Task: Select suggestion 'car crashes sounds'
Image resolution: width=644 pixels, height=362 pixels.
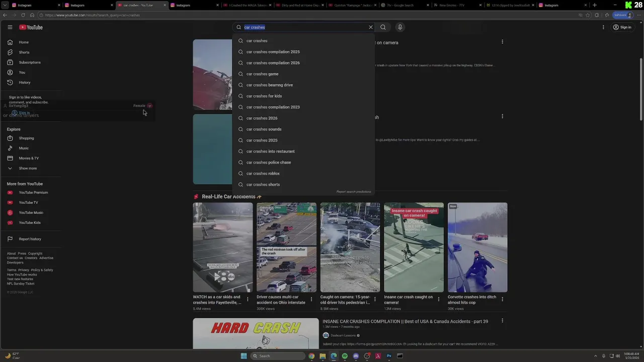Action: pos(303,129)
